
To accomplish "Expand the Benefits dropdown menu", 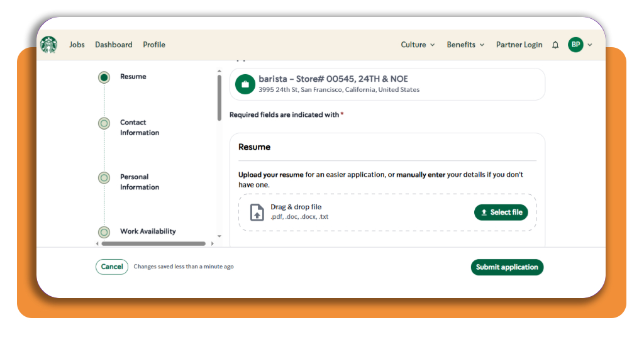I will coord(466,45).
